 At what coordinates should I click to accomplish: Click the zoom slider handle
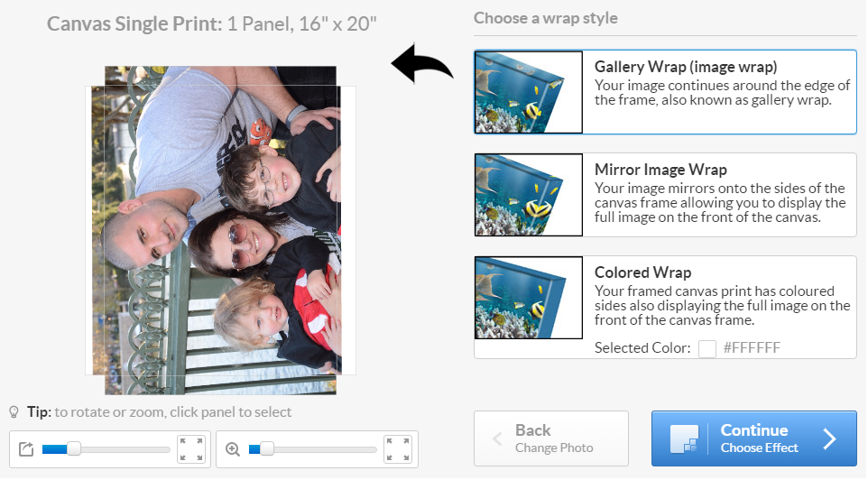coord(267,449)
